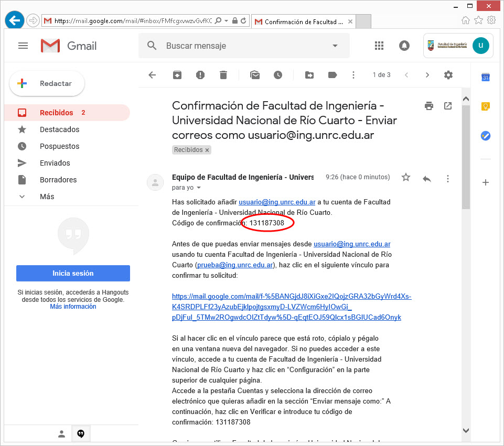The image size is (504, 446).
Task: Open Google Calendar side panel
Action: [485, 77]
